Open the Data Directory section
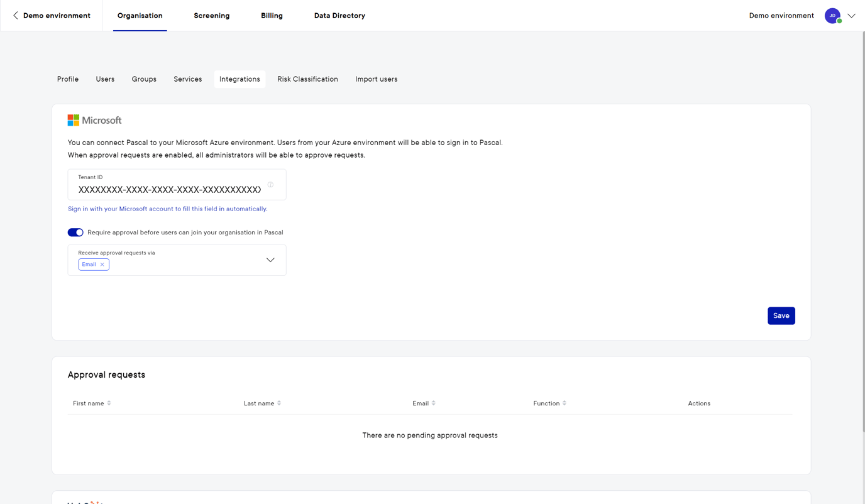 coord(339,15)
